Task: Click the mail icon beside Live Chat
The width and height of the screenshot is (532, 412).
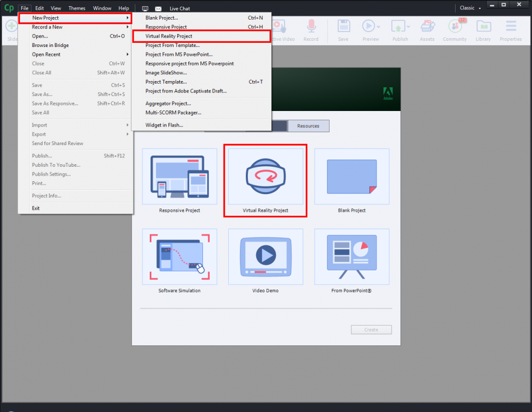Action: pos(158,8)
